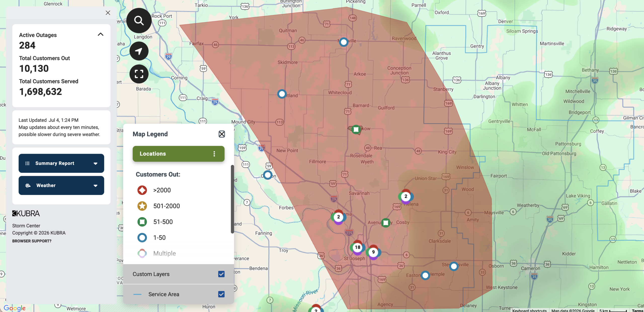Open the 18-outage cluster near St Joseph
The width and height of the screenshot is (644, 312).
pos(357,247)
